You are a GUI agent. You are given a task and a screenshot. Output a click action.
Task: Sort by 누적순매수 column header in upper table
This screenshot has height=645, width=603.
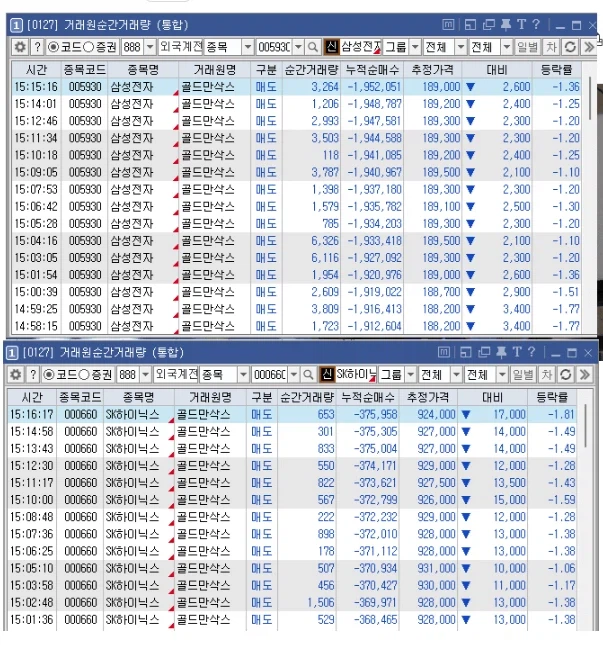pos(372,70)
